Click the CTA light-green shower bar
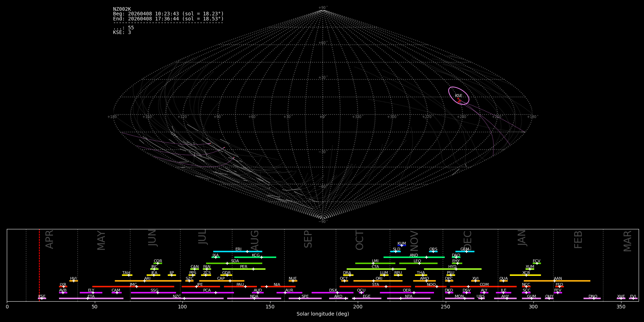The width and height of the screenshot is (644, 322). point(376,269)
